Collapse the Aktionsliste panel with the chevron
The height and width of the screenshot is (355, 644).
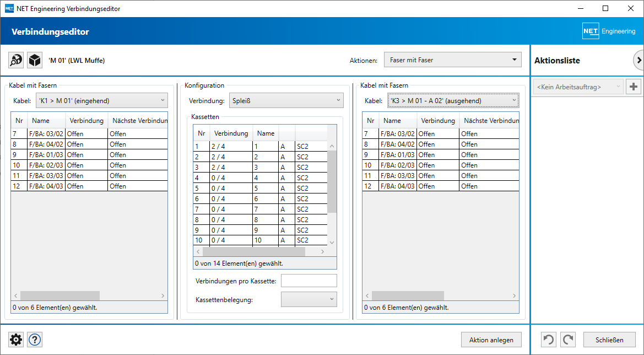[x=638, y=60]
